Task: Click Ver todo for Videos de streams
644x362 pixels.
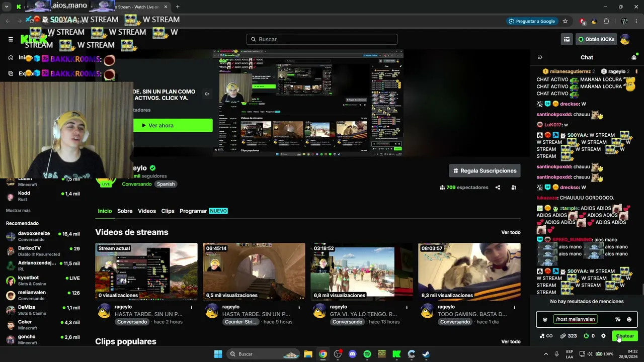Action: click(511, 232)
